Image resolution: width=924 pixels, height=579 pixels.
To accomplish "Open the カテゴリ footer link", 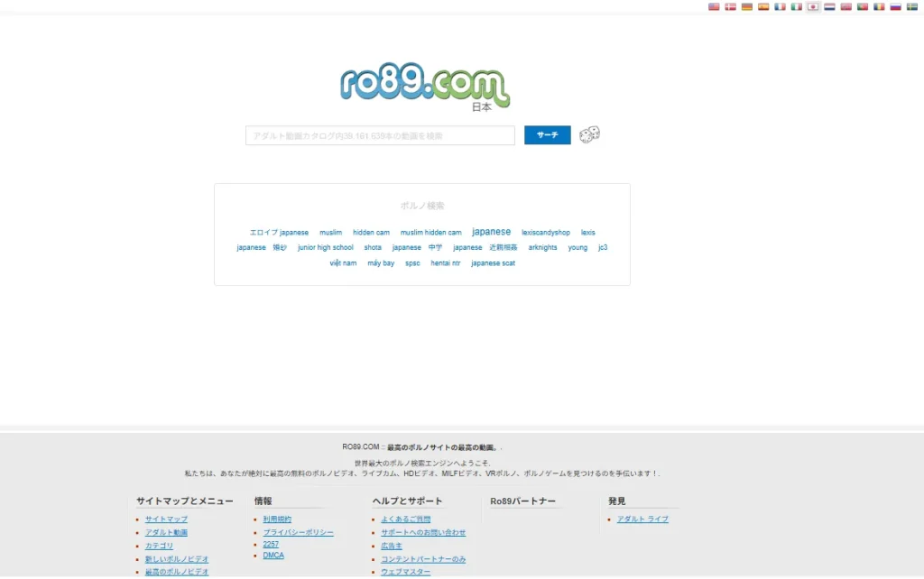I will pyautogui.click(x=159, y=546).
